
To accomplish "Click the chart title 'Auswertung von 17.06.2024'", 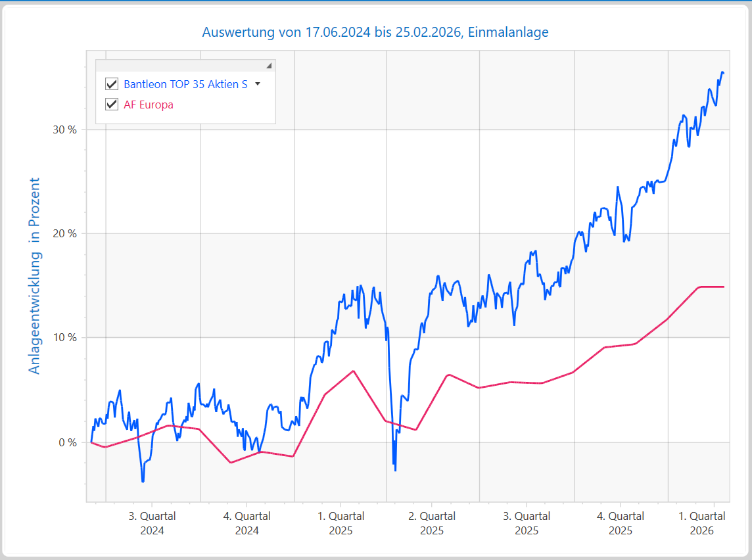I will pos(375,32).
